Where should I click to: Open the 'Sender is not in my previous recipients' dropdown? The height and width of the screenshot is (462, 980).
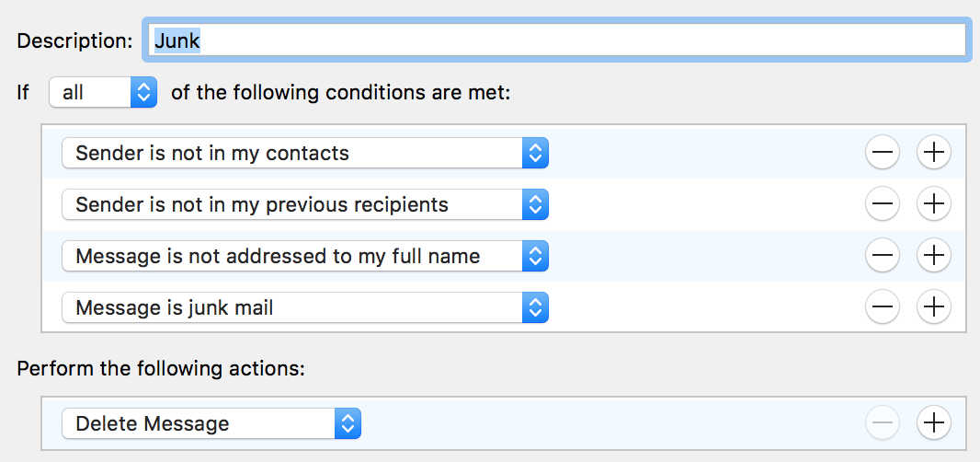coord(303,204)
